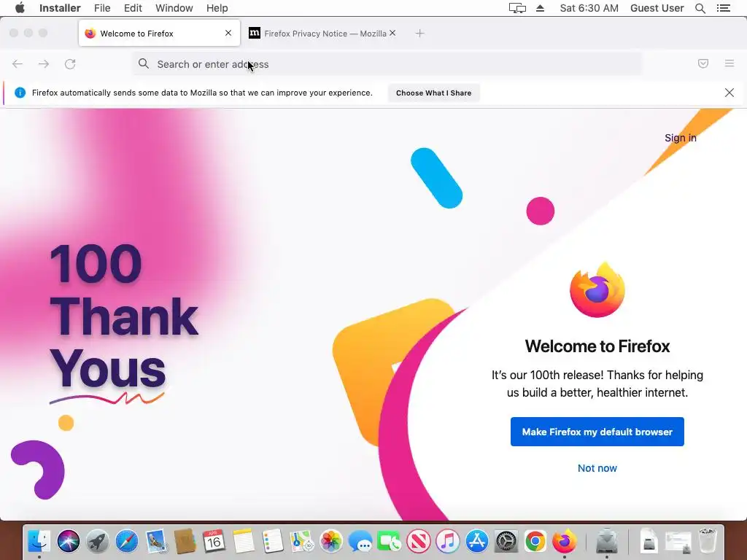Image resolution: width=747 pixels, height=560 pixels.
Task: Open Google Chrome from the Dock
Action: [535, 541]
